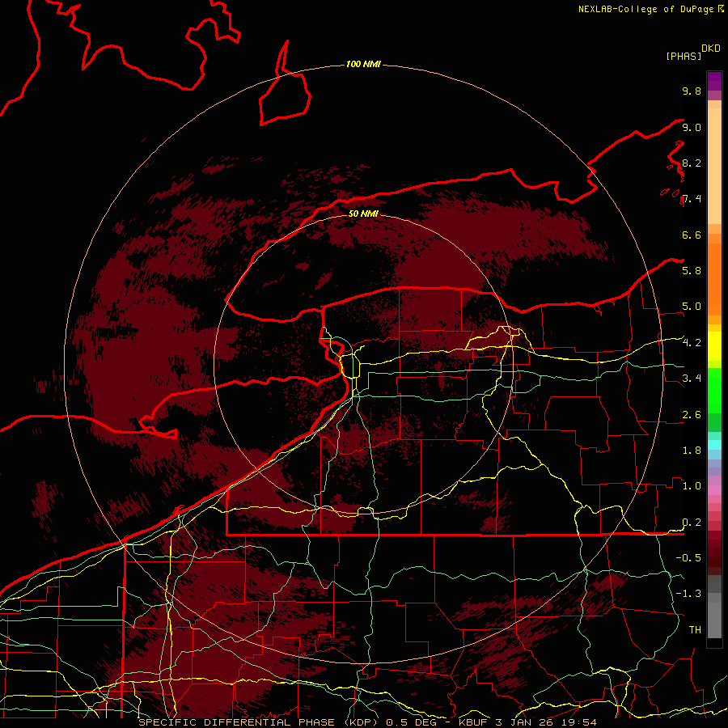Click the [PHAS] label above color bar

click(684, 57)
